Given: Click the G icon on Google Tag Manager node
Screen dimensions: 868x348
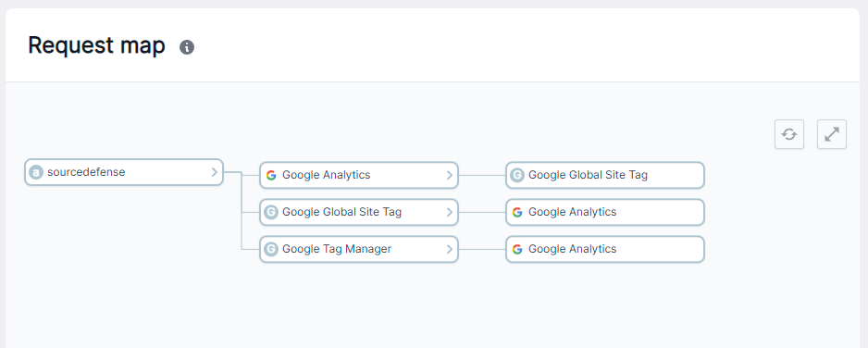Looking at the screenshot, I should coord(271,250).
